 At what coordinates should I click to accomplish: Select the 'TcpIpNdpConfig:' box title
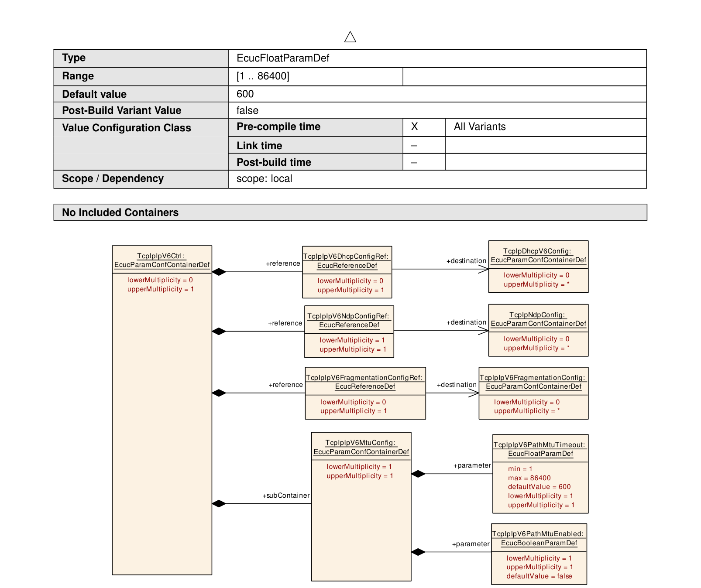tap(537, 315)
